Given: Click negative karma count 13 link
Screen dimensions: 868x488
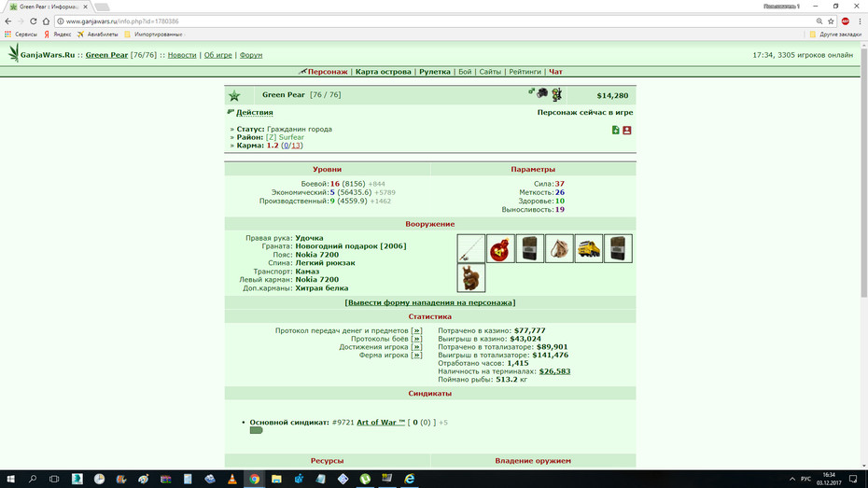Looking at the screenshot, I should 296,146.
